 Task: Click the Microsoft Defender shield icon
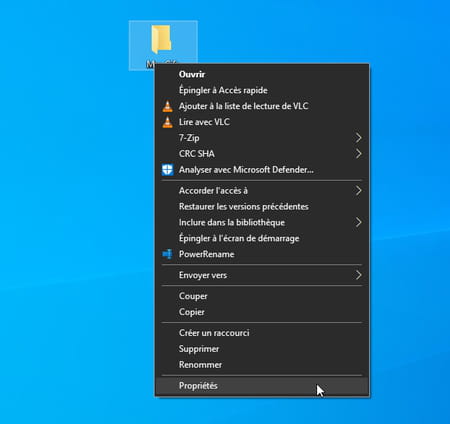click(x=167, y=170)
